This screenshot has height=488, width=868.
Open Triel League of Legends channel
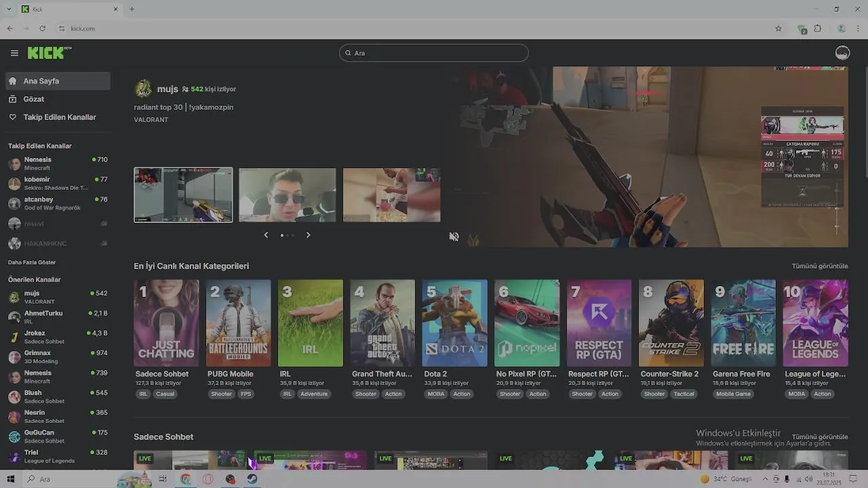(58, 456)
